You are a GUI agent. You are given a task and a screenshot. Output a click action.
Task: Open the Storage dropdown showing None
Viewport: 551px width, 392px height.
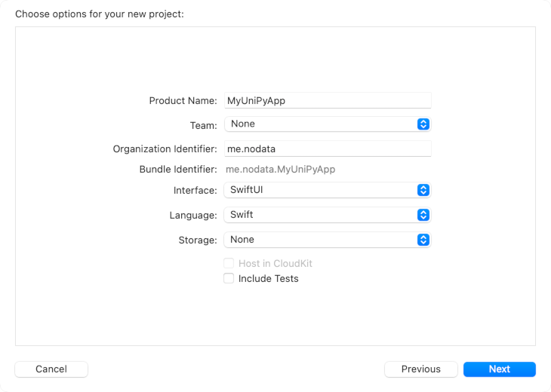pyautogui.click(x=321, y=240)
